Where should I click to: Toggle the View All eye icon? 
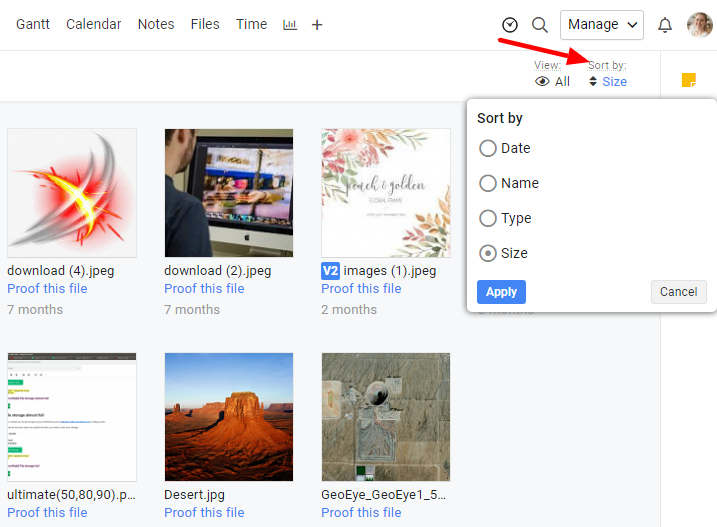(542, 81)
